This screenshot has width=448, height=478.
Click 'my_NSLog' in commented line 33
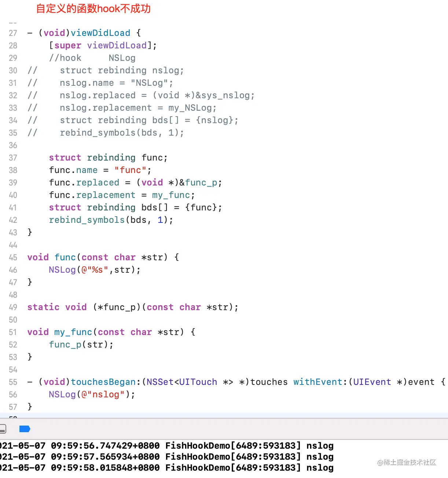(x=190, y=108)
